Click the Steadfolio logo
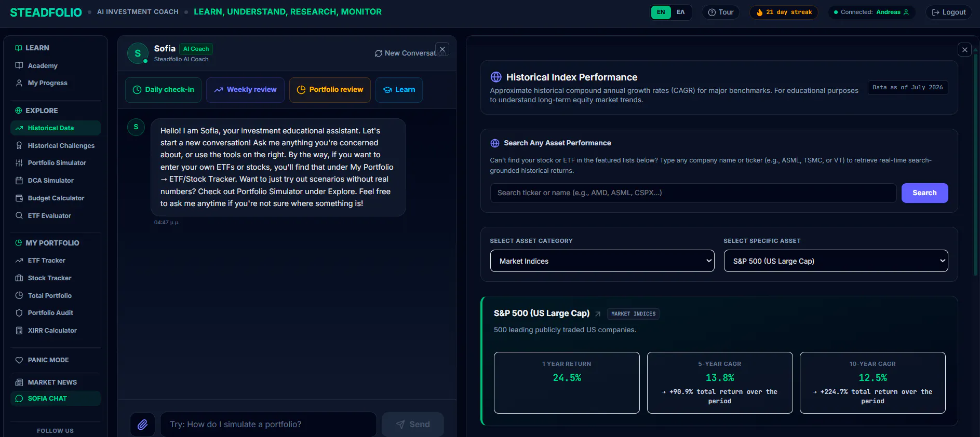The image size is (980, 437). point(46,12)
